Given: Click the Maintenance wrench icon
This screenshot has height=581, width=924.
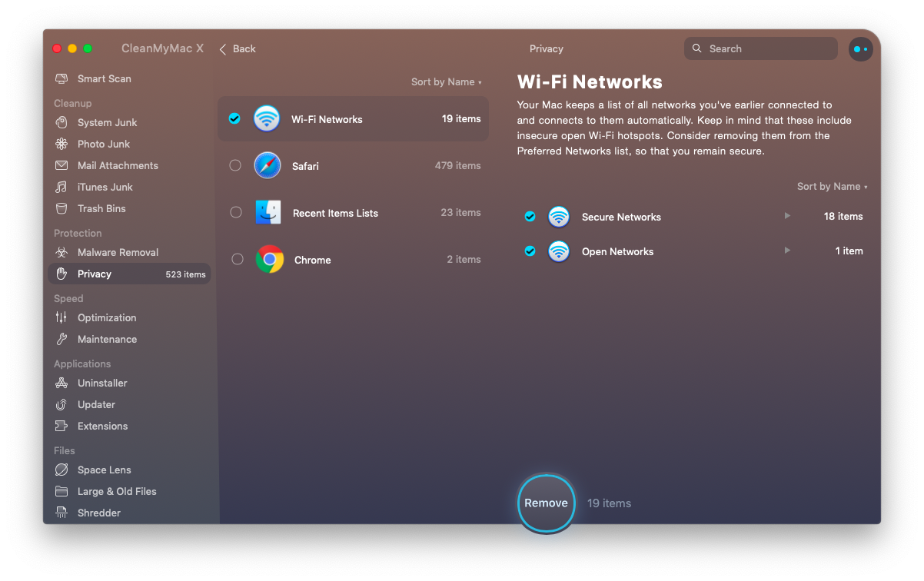Looking at the screenshot, I should click(x=61, y=340).
